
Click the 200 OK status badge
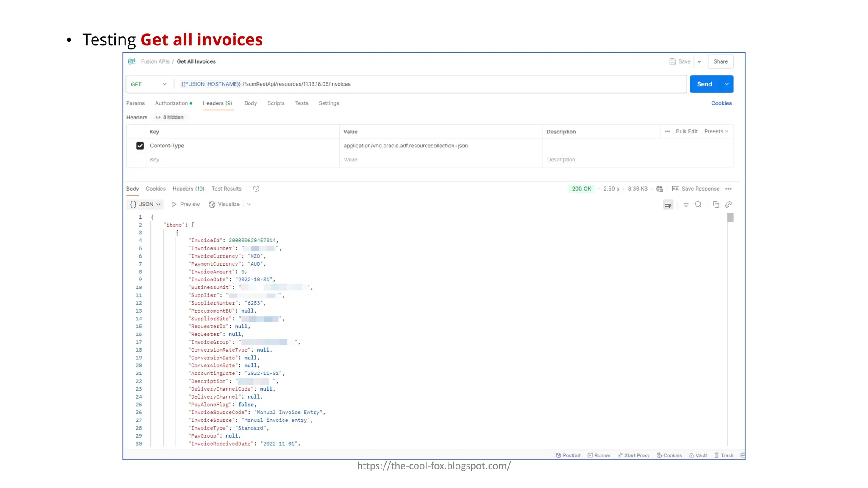[x=581, y=189]
